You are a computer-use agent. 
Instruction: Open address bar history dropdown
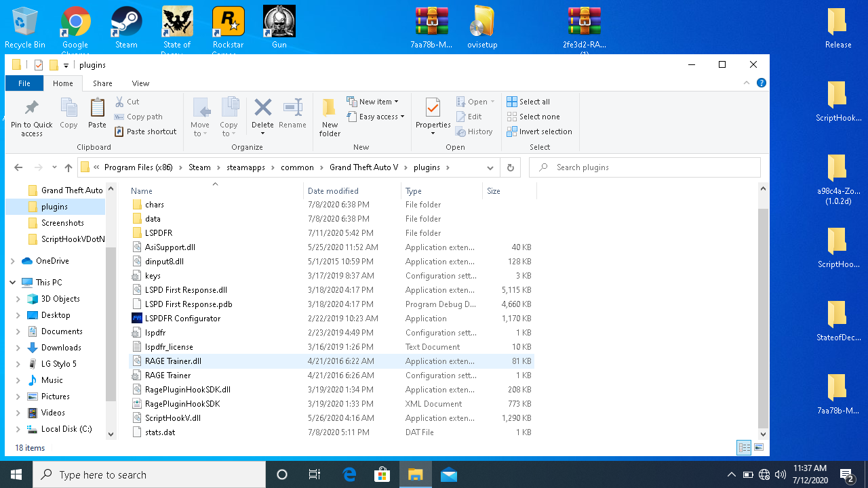[x=490, y=167]
